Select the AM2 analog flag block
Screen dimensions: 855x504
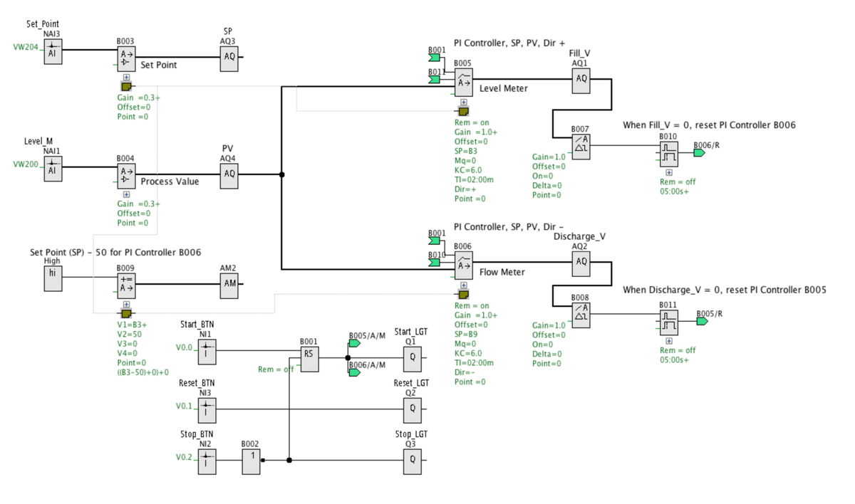tap(230, 285)
